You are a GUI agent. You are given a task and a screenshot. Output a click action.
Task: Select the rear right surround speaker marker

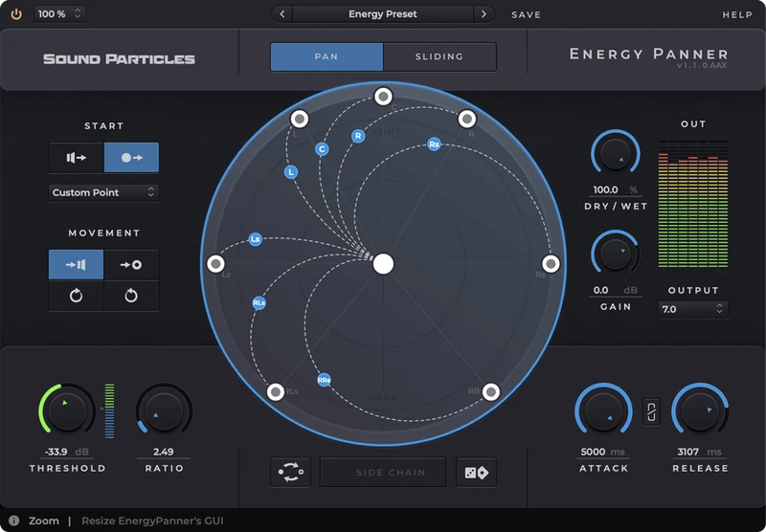pyautogui.click(x=491, y=391)
